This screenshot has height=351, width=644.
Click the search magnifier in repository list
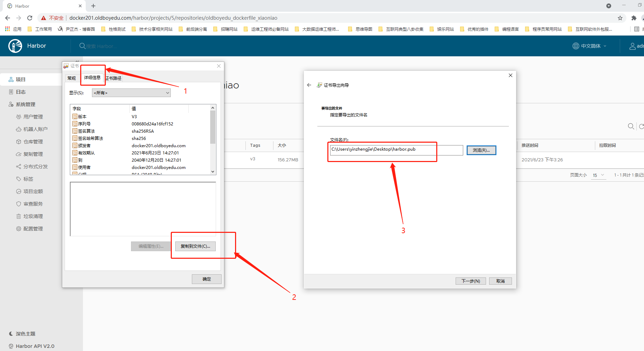click(x=631, y=126)
